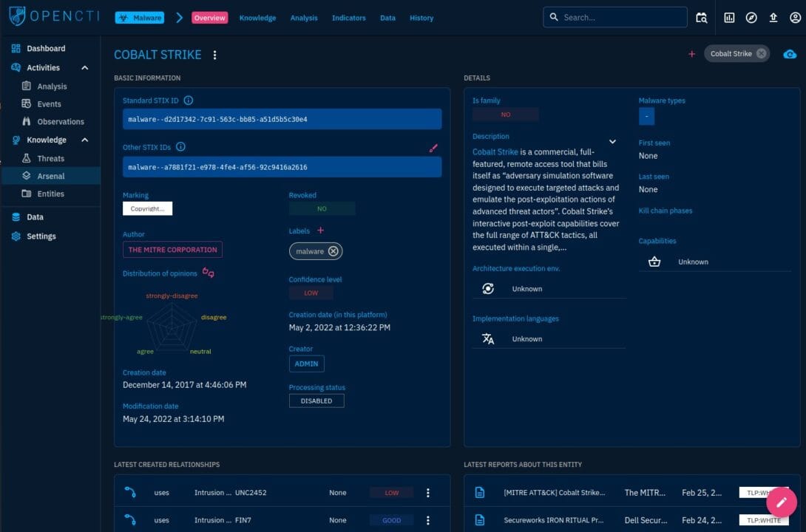This screenshot has height=532, width=806.
Task: Click the FIN7 relationship arrow icon
Action: (130, 519)
